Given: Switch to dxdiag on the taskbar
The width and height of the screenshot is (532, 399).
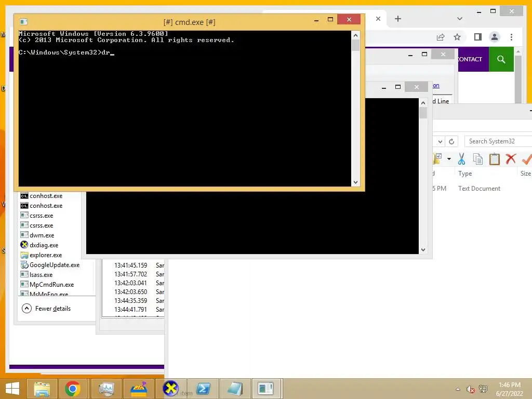Looking at the screenshot, I should tap(170, 389).
